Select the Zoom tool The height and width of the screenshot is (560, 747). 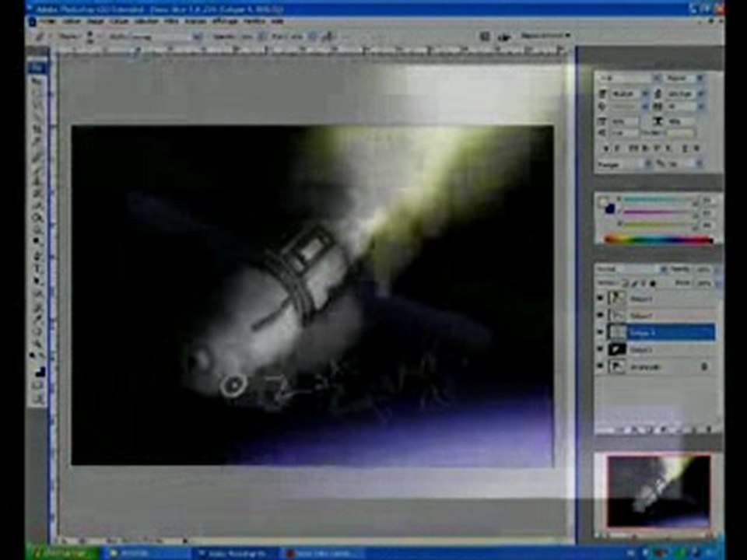[x=37, y=343]
